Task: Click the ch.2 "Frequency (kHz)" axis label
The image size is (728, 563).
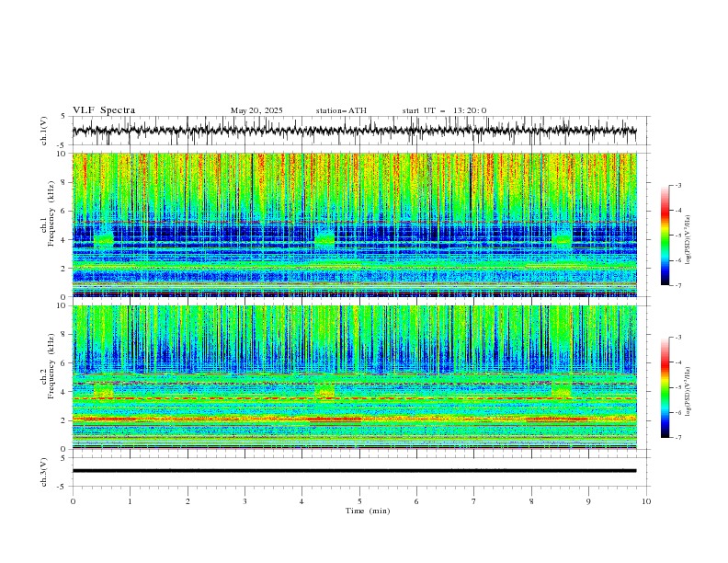Action: 51,365
